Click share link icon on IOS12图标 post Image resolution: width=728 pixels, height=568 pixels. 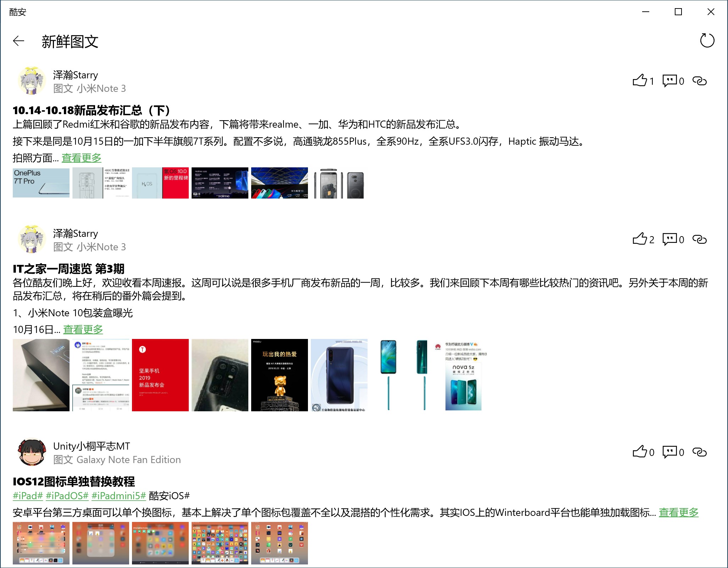click(x=699, y=452)
